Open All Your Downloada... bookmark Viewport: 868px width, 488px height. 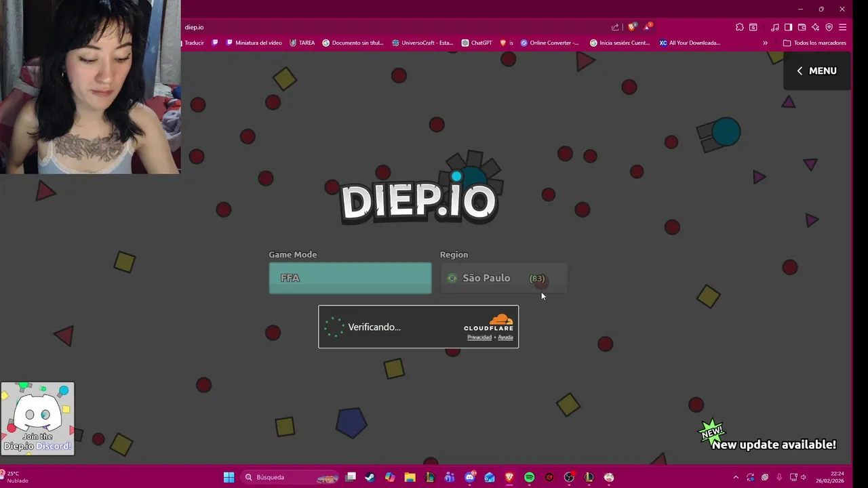click(690, 43)
